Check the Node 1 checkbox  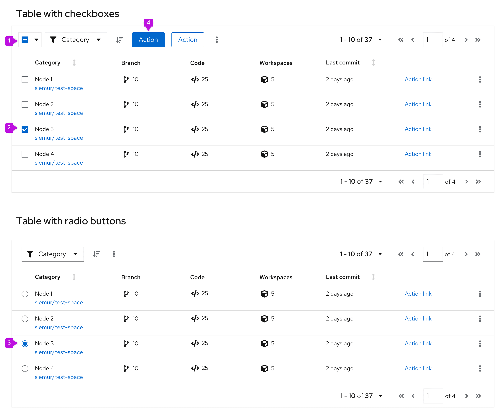[25, 79]
